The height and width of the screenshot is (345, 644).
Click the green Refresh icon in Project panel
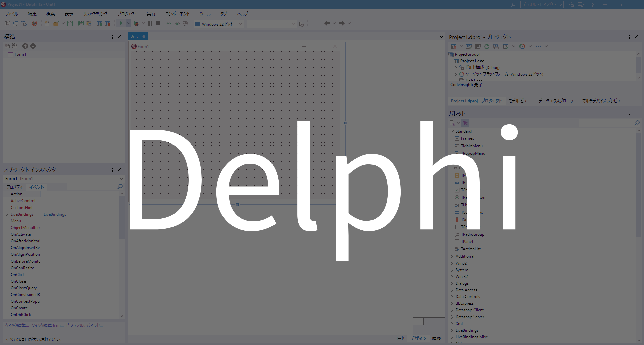click(x=487, y=46)
